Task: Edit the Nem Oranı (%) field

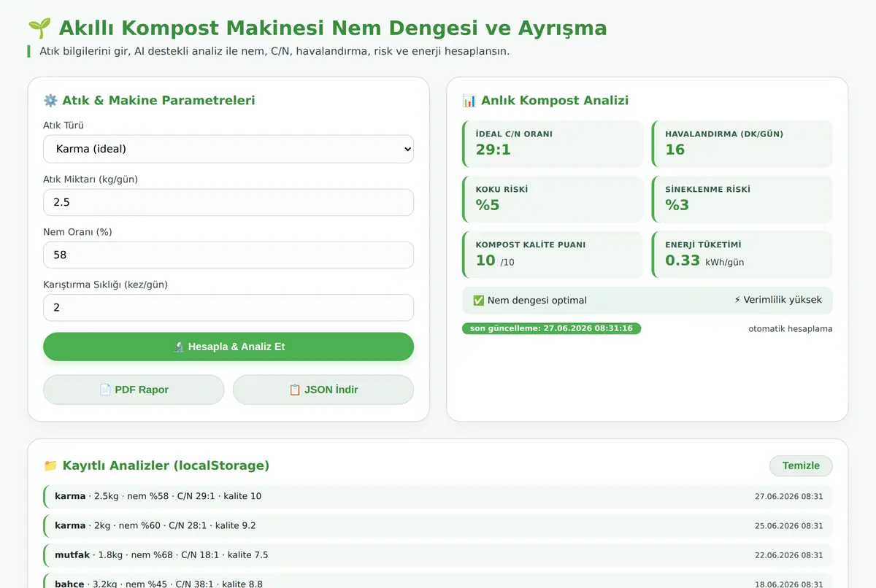Action: [228, 255]
